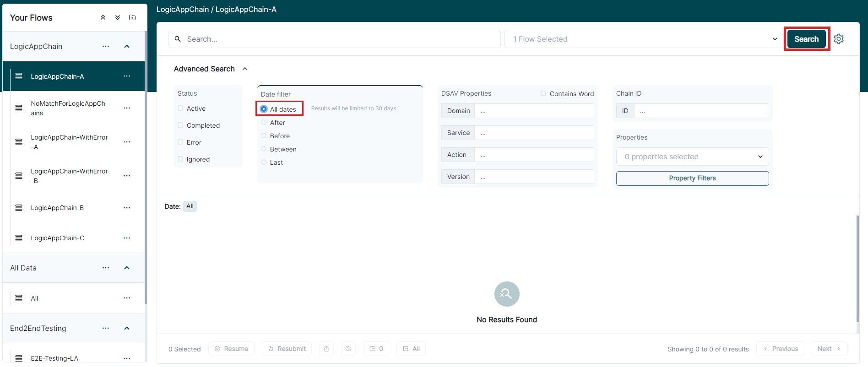Image resolution: width=868 pixels, height=367 pixels.
Task: Click the Version input field
Action: click(534, 177)
